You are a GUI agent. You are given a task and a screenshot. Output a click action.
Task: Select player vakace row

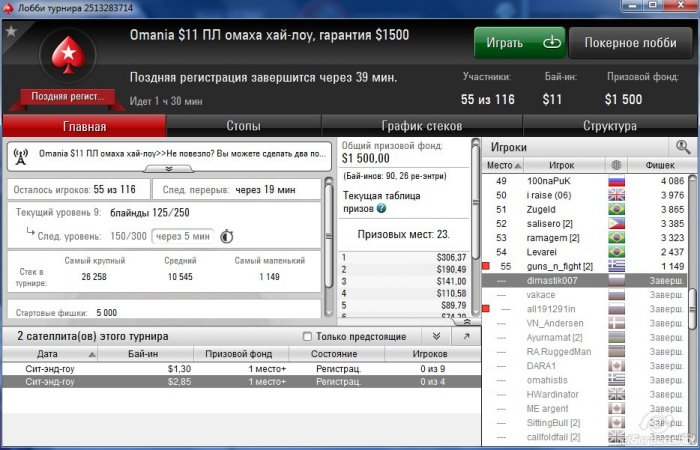click(585, 295)
